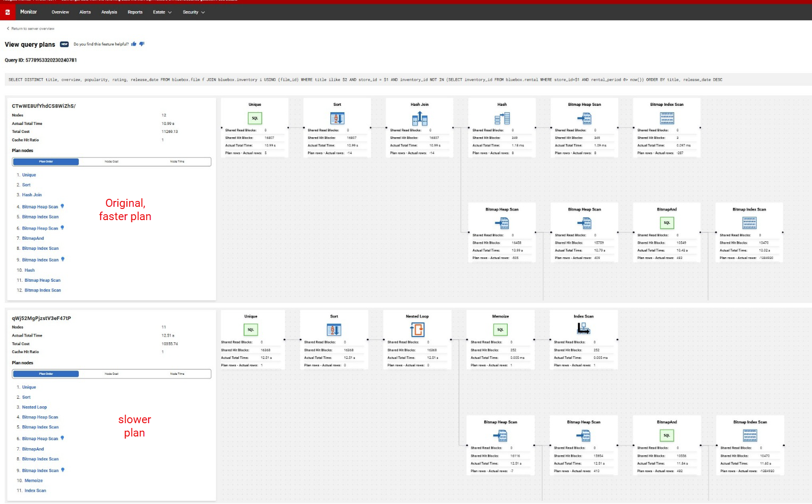The width and height of the screenshot is (812, 504).
Task: Click the Hash node icon in the faster plan
Action: [502, 117]
